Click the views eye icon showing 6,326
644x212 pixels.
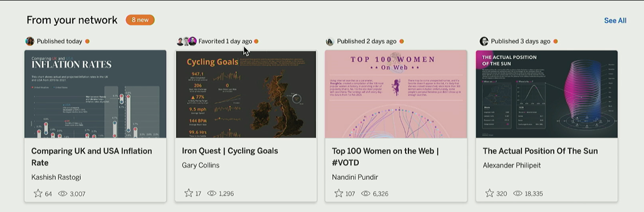[366, 194]
